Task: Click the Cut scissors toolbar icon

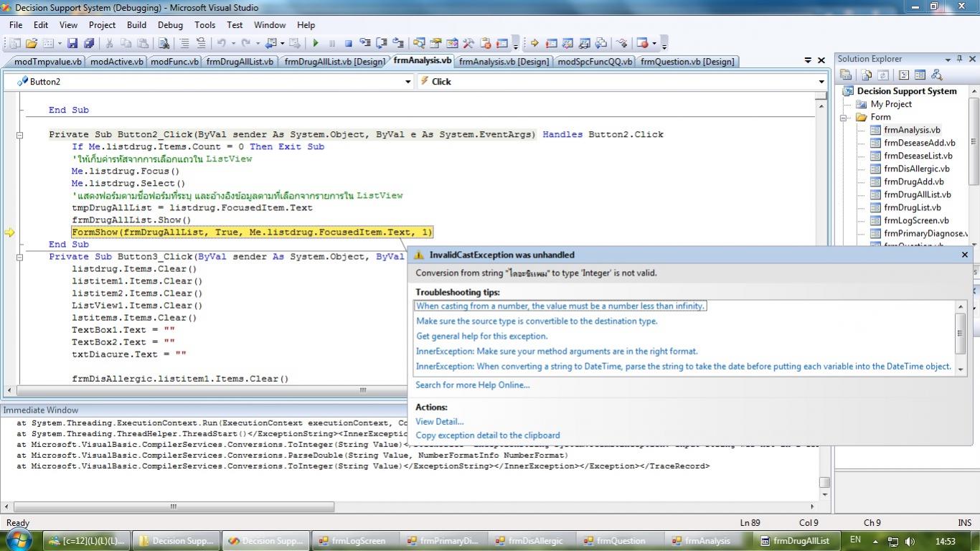Action: [109, 43]
